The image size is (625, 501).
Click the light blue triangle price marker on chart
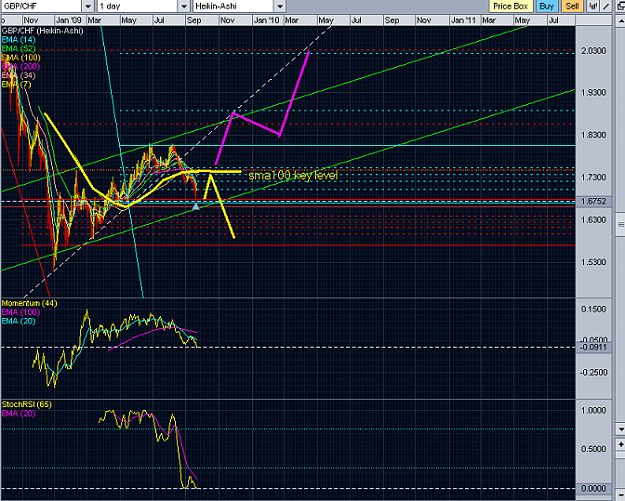click(x=196, y=206)
